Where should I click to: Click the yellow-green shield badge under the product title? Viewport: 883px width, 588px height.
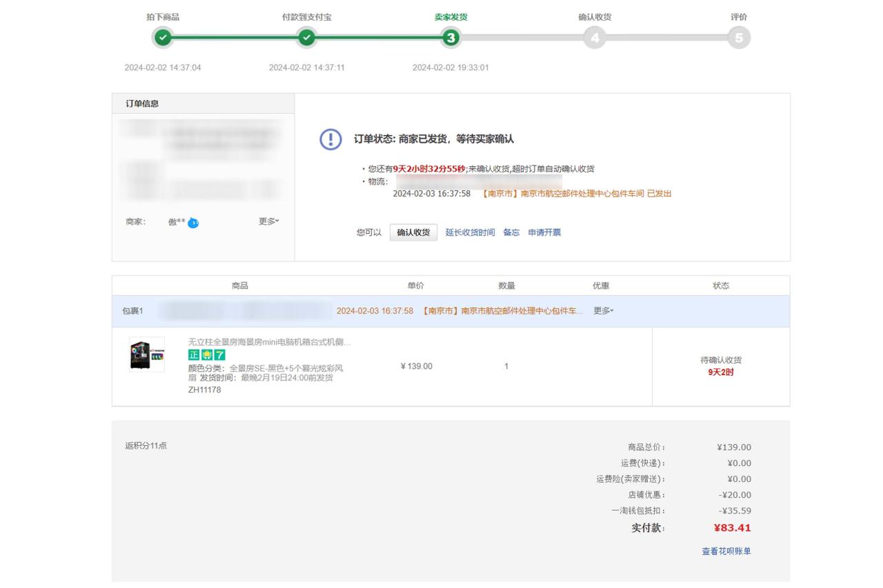click(206, 354)
